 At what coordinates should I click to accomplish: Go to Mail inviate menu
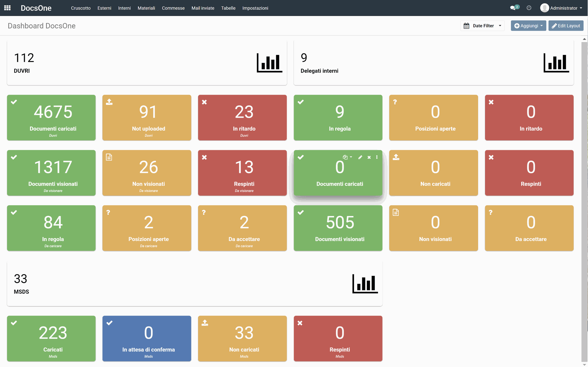(x=203, y=8)
